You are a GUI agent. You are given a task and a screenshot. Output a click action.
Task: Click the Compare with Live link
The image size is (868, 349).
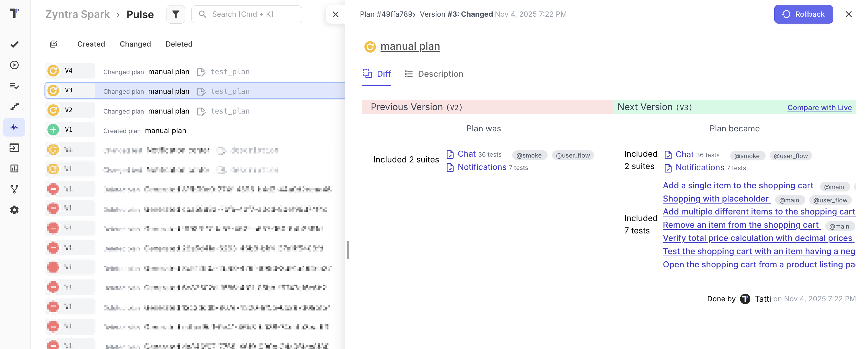pos(819,108)
